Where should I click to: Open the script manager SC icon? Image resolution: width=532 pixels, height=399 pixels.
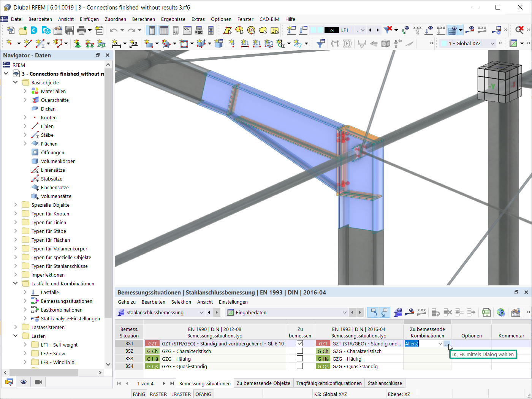click(x=199, y=30)
